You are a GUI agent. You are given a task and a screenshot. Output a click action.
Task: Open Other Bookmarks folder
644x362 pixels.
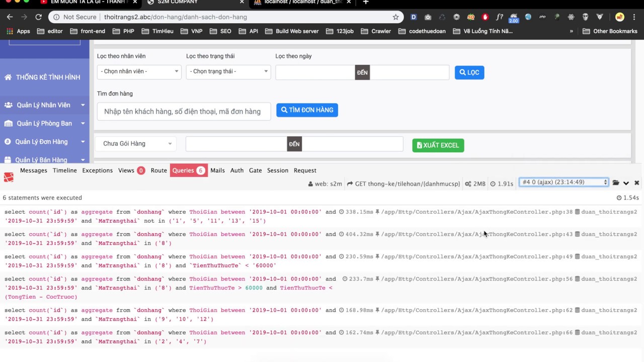click(610, 31)
